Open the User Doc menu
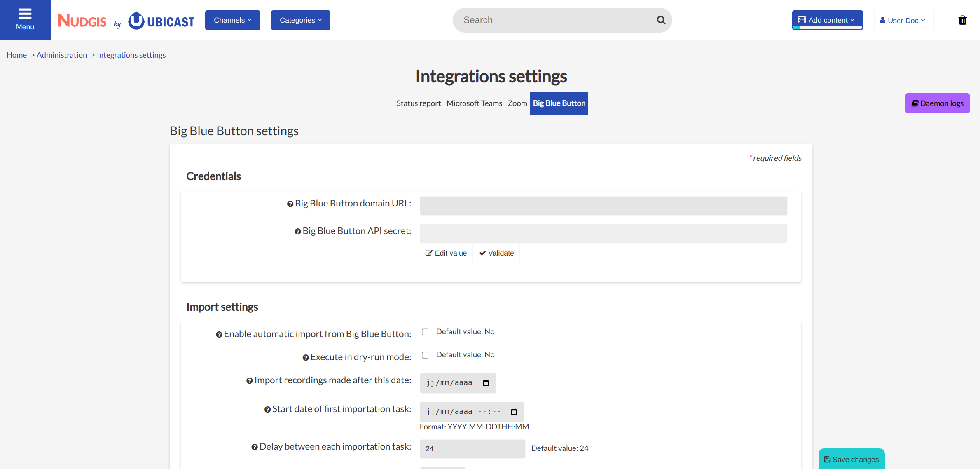 point(903,20)
